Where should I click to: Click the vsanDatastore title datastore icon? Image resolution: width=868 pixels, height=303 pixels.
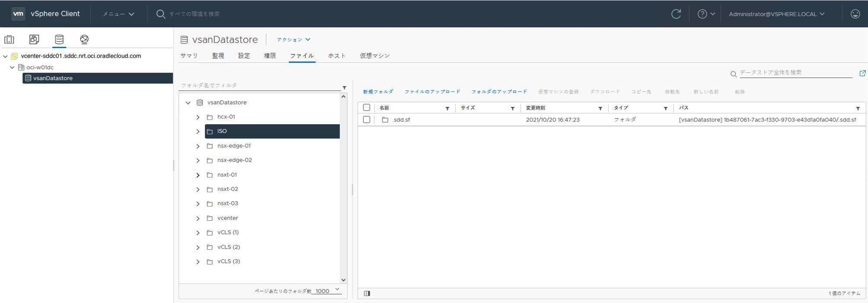[x=184, y=40]
